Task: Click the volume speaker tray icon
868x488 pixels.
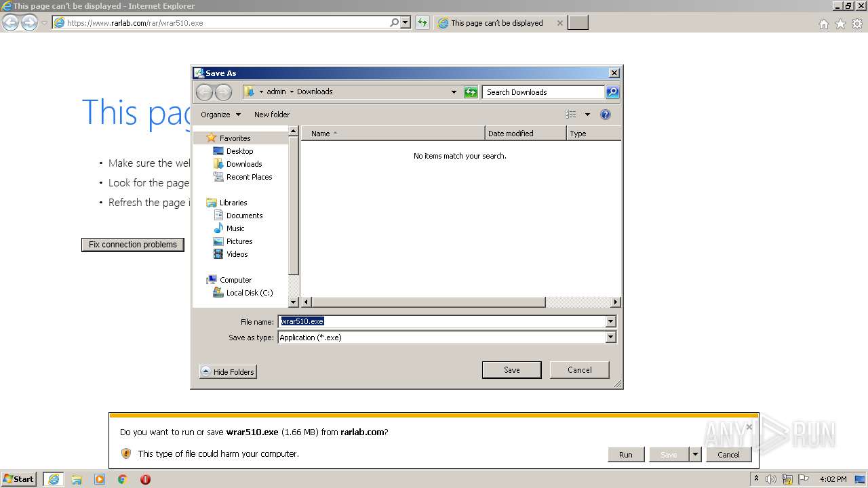Action: (x=771, y=479)
